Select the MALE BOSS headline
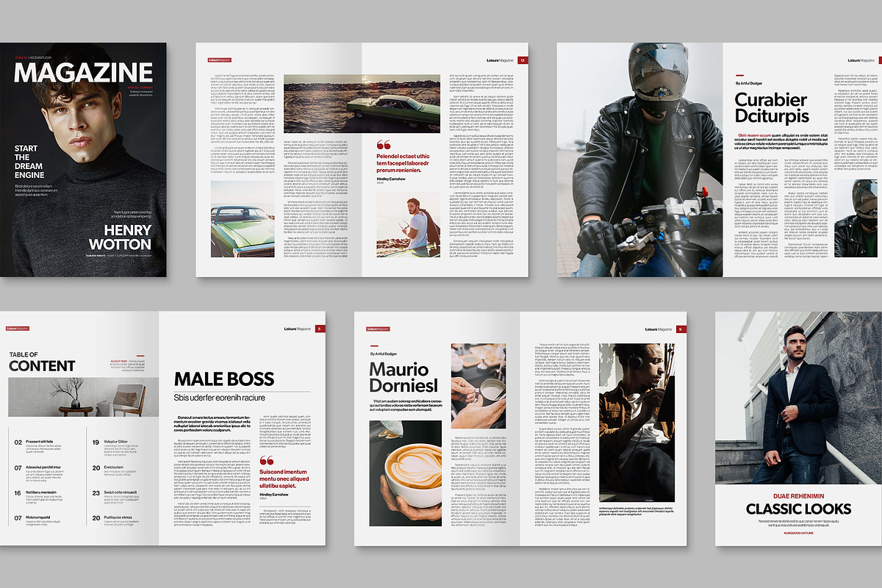The width and height of the screenshot is (882, 588). pos(223,379)
